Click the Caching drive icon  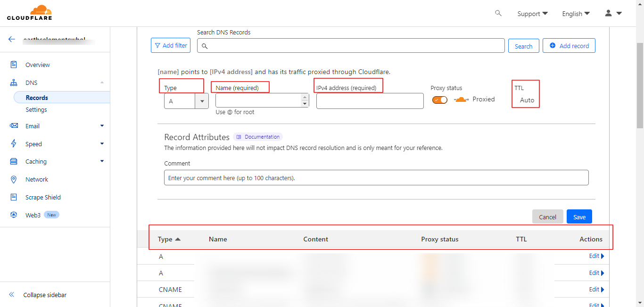[x=14, y=161]
